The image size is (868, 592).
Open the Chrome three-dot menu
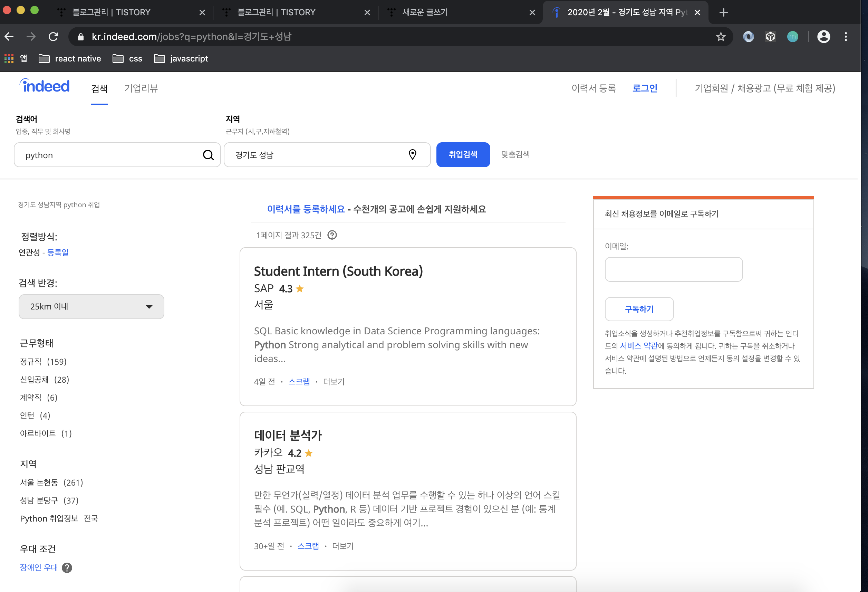point(846,37)
